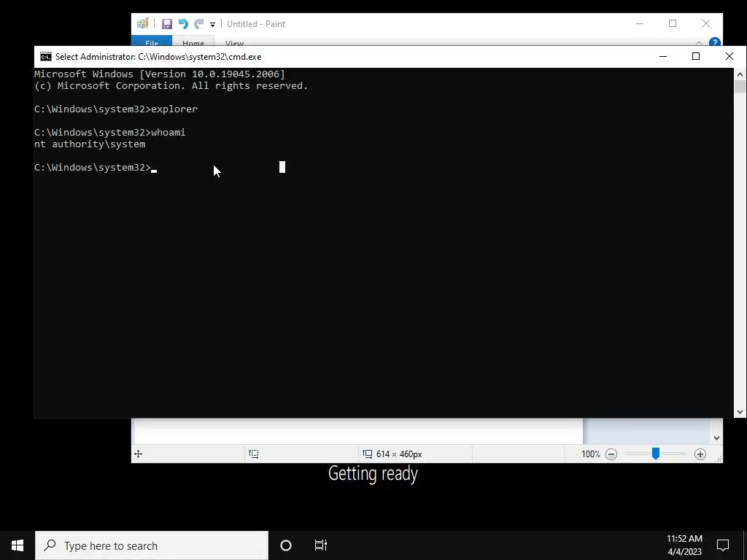747x560 pixels.
Task: Click the 'nt authority\system' output line
Action: [90, 144]
